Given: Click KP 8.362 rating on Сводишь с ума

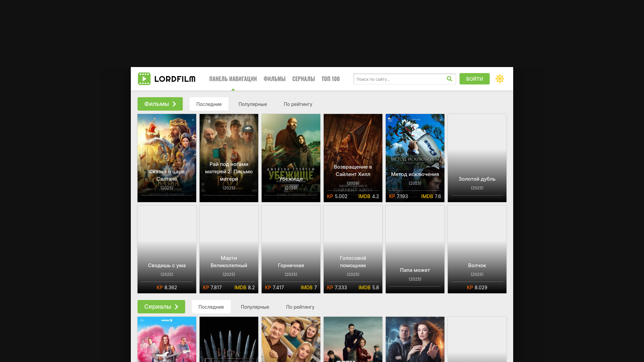Looking at the screenshot, I should [167, 288].
